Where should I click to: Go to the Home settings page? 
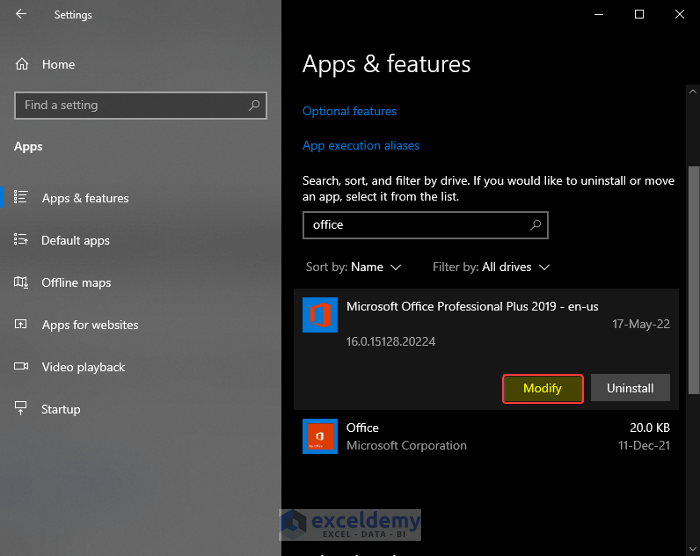(x=58, y=64)
